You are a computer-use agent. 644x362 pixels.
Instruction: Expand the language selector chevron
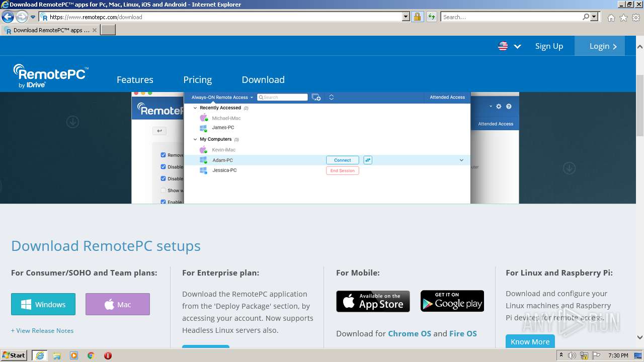pyautogui.click(x=517, y=47)
